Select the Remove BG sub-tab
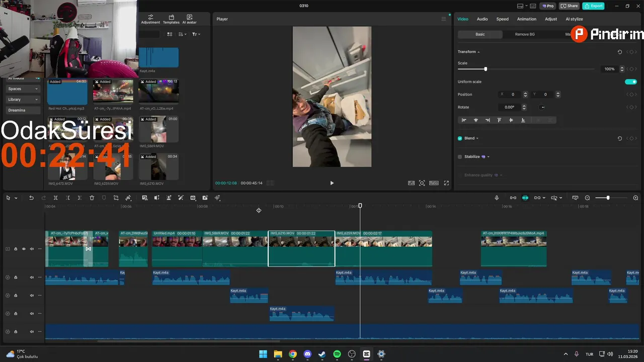The image size is (644, 362). coord(525,34)
